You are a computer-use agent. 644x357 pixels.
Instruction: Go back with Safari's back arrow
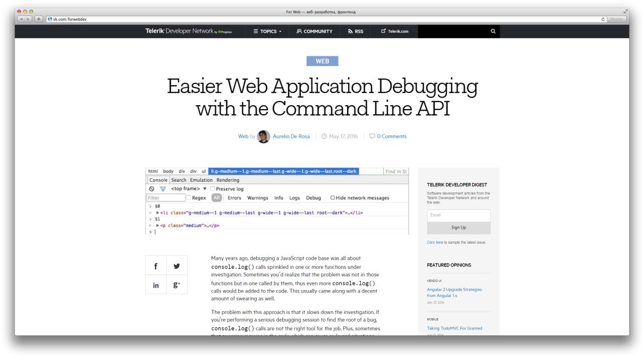[21, 19]
